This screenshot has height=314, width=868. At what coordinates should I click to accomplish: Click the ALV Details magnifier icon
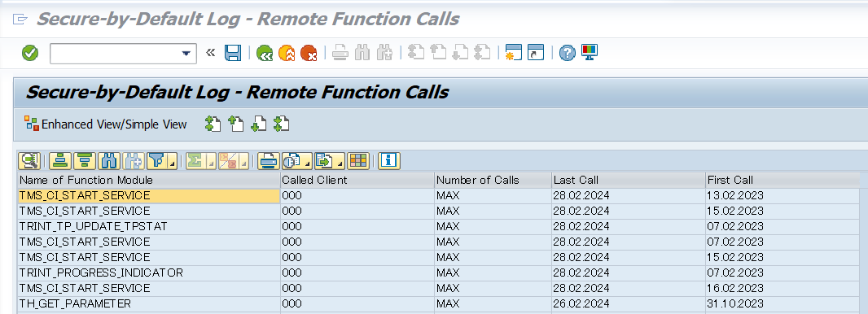point(28,161)
